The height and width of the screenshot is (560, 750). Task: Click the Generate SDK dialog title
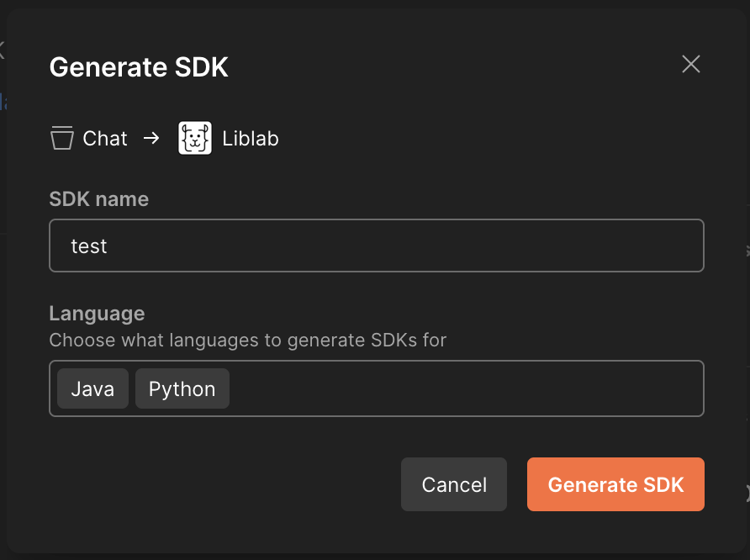tap(139, 67)
